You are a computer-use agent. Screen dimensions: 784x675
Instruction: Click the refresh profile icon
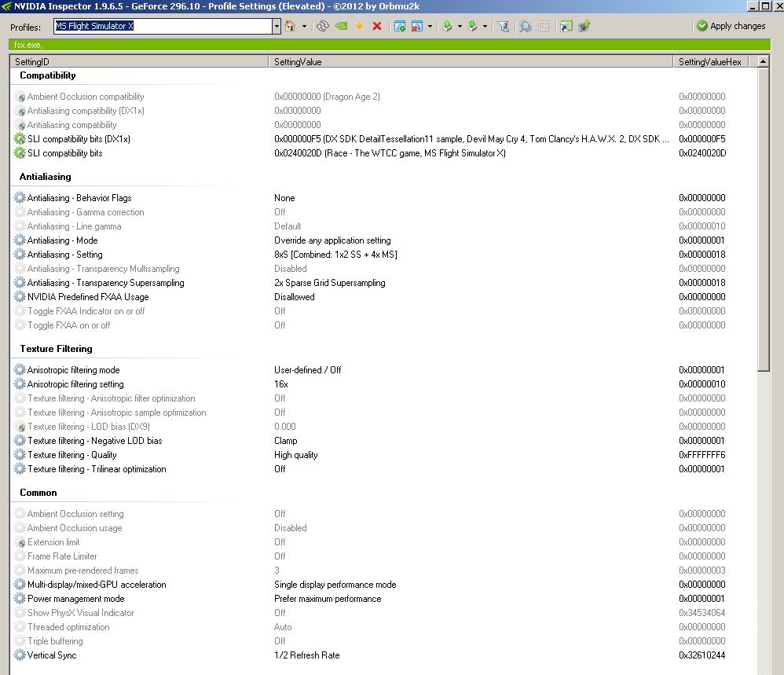click(x=323, y=26)
